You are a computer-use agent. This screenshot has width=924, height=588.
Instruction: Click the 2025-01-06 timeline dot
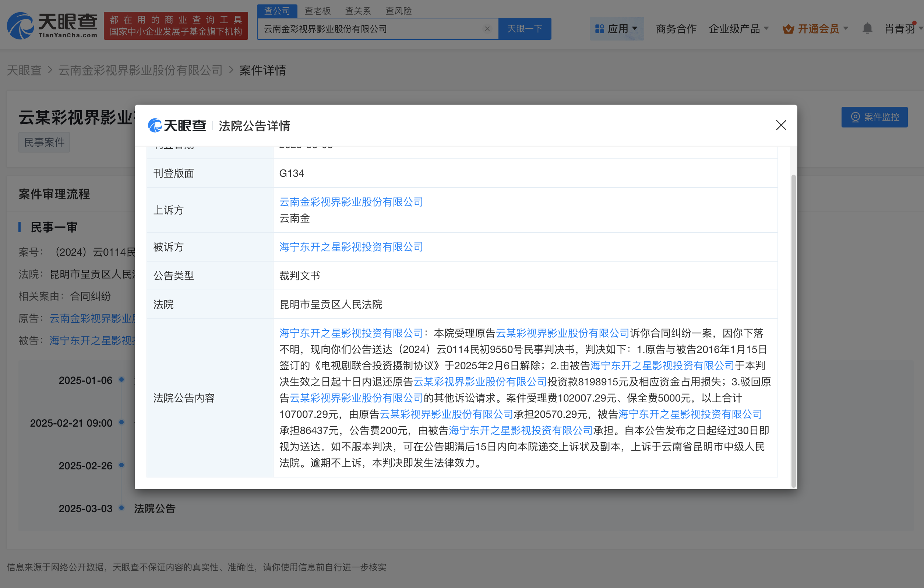pos(121,379)
